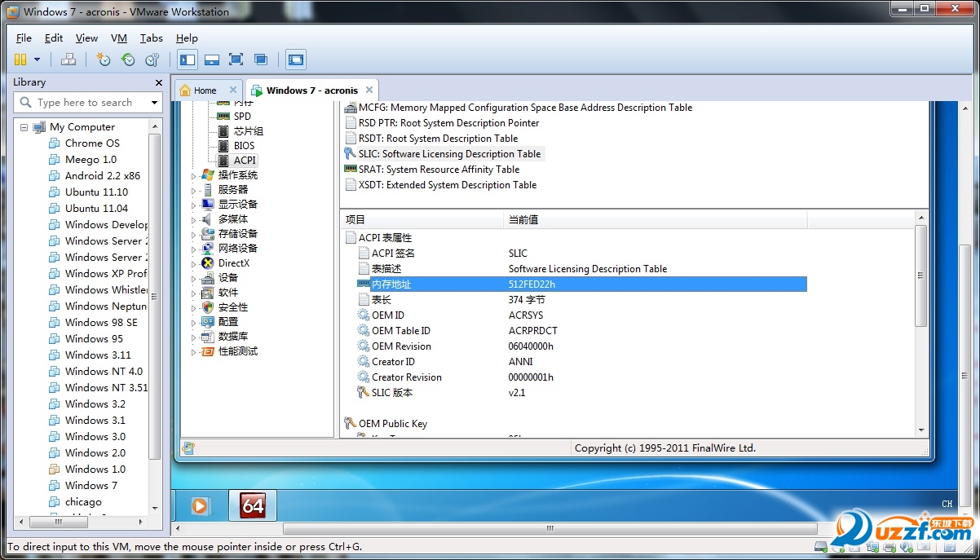Click Send Ctrl+Alt+Del toolbar icon
The image size is (980, 560).
(x=68, y=60)
